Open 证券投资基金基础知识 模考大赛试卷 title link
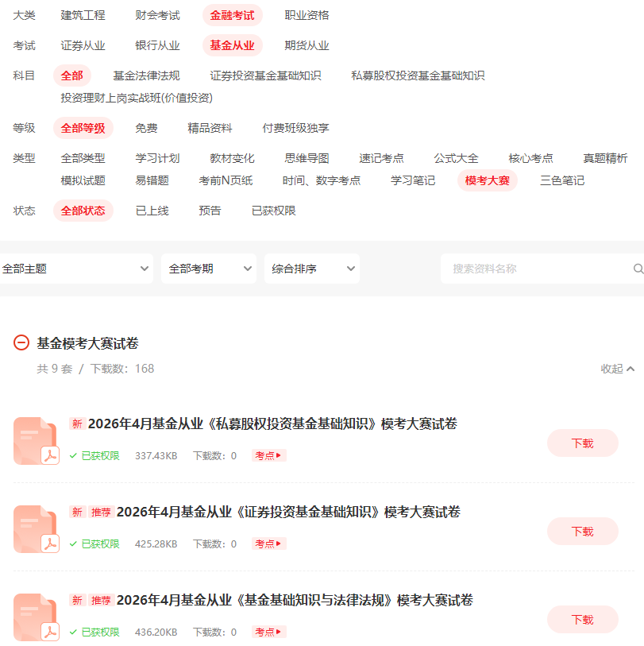This screenshot has width=644, height=646. point(288,512)
